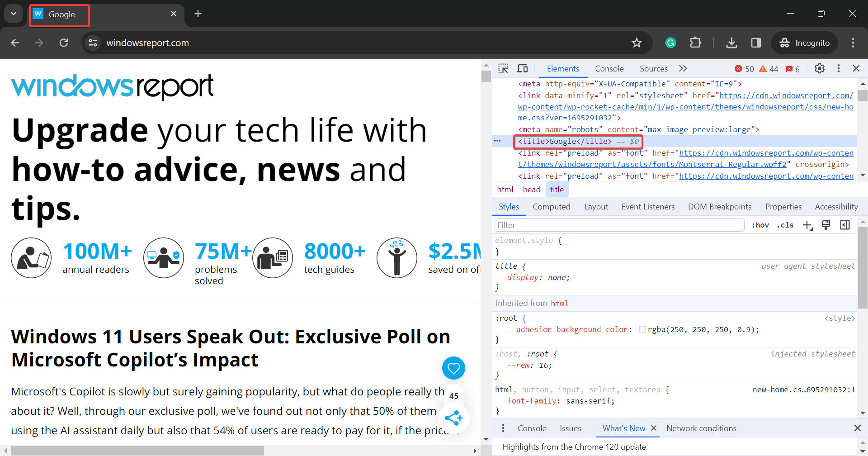
Task: Open the Event Listeners tab
Action: [648, 207]
